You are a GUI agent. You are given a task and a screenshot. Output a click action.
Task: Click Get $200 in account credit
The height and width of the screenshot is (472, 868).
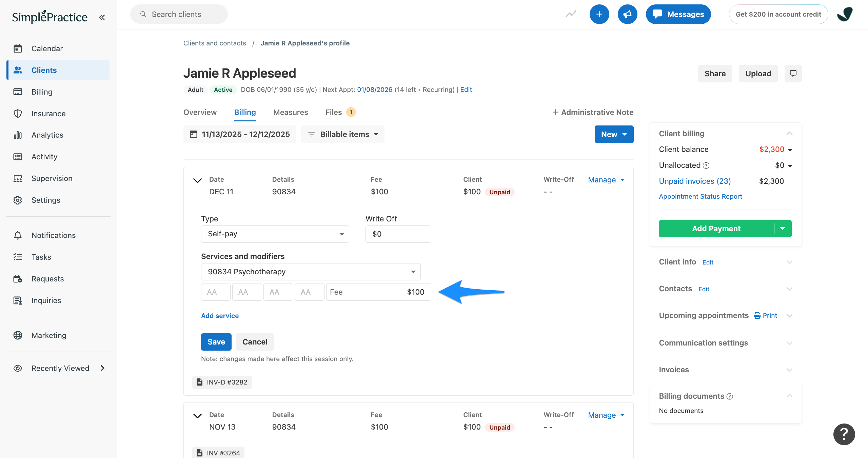tap(778, 14)
